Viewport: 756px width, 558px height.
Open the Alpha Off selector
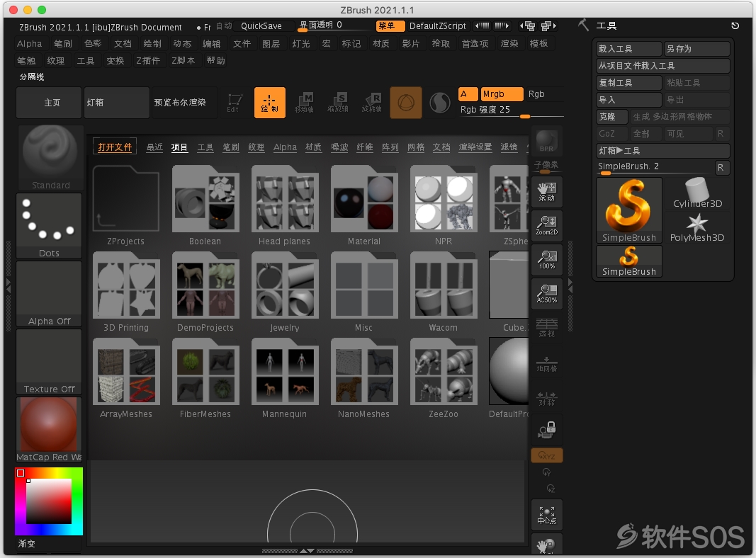tap(49, 294)
